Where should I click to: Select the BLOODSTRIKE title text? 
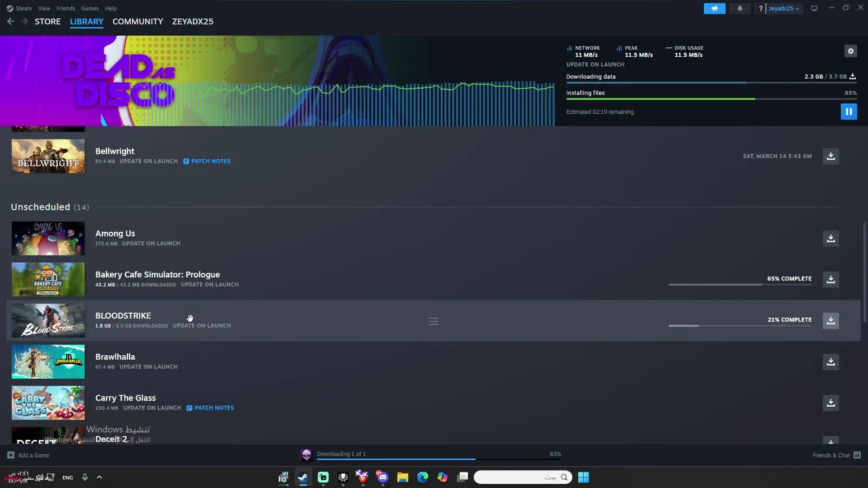[123, 316]
